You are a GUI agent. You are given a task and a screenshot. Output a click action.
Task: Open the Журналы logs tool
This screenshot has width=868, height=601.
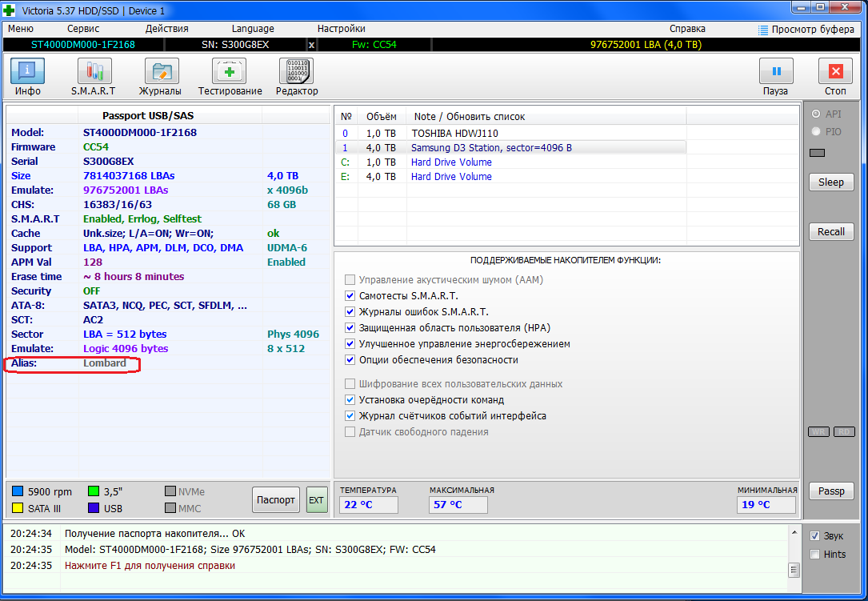click(161, 77)
